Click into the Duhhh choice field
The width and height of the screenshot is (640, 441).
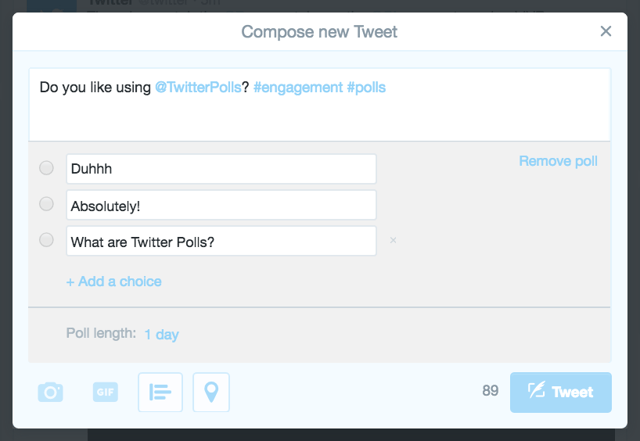click(220, 169)
